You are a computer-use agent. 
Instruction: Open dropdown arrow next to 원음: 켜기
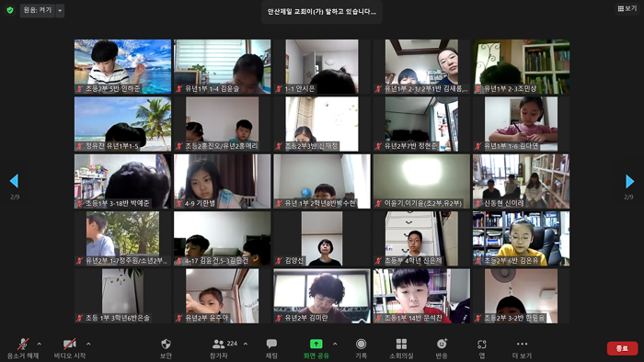60,11
